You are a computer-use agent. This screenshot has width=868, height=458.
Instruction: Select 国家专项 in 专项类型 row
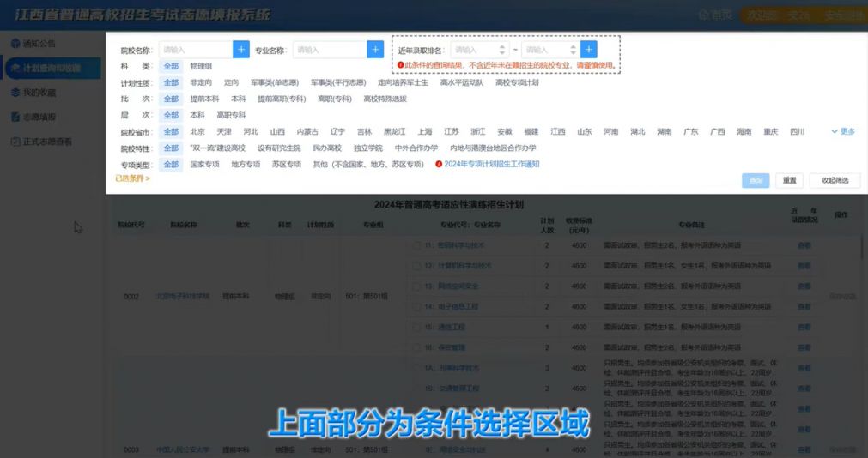(x=205, y=165)
